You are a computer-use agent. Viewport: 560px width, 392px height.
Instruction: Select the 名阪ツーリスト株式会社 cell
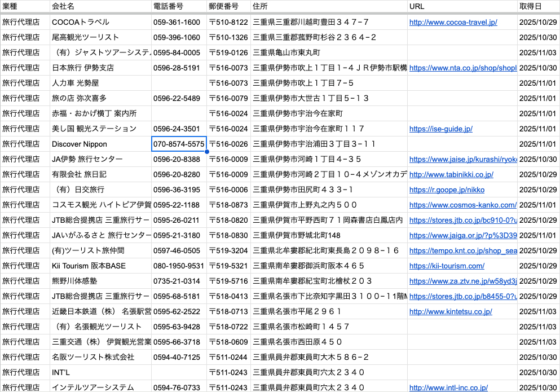click(100, 358)
